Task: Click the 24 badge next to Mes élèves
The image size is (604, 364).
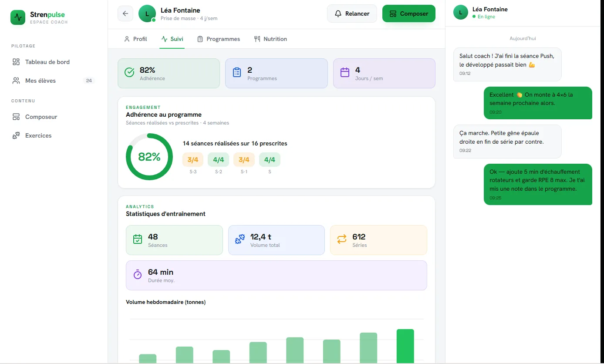Action: coord(89,81)
